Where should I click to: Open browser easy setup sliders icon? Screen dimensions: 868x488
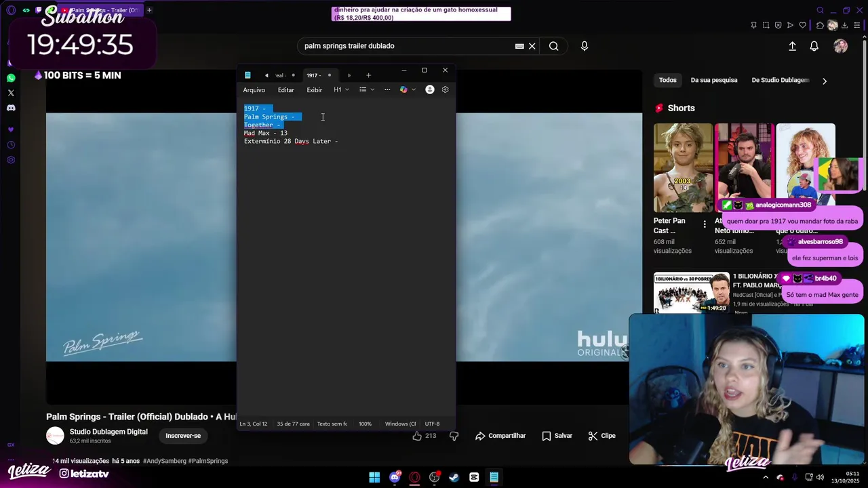pyautogui.click(x=857, y=25)
